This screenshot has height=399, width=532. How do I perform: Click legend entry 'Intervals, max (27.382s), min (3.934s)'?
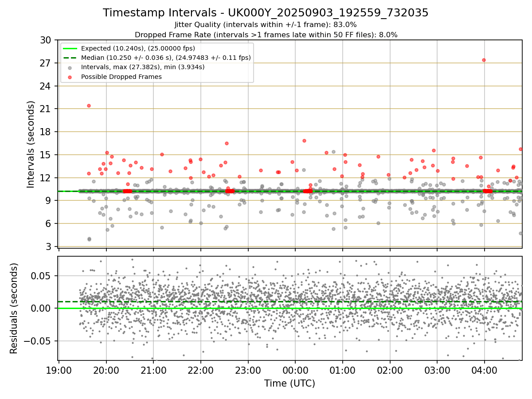(143, 67)
